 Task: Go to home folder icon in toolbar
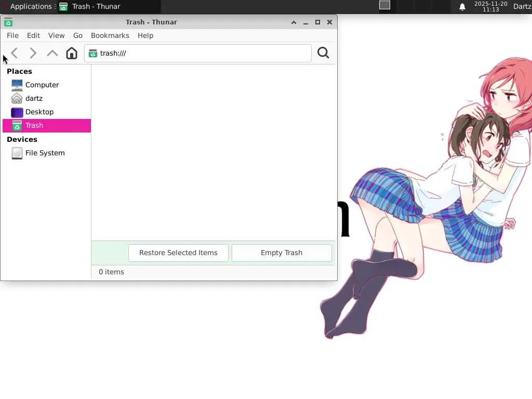click(72, 54)
